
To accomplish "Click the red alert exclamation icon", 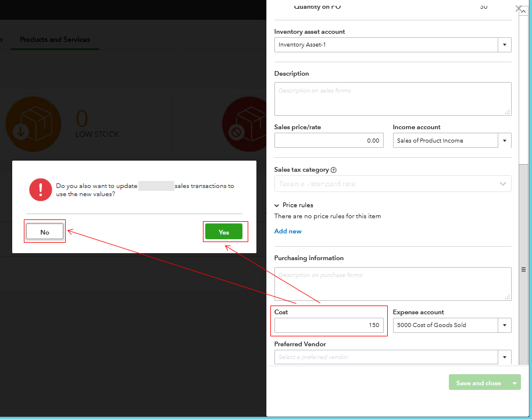I will 40,190.
